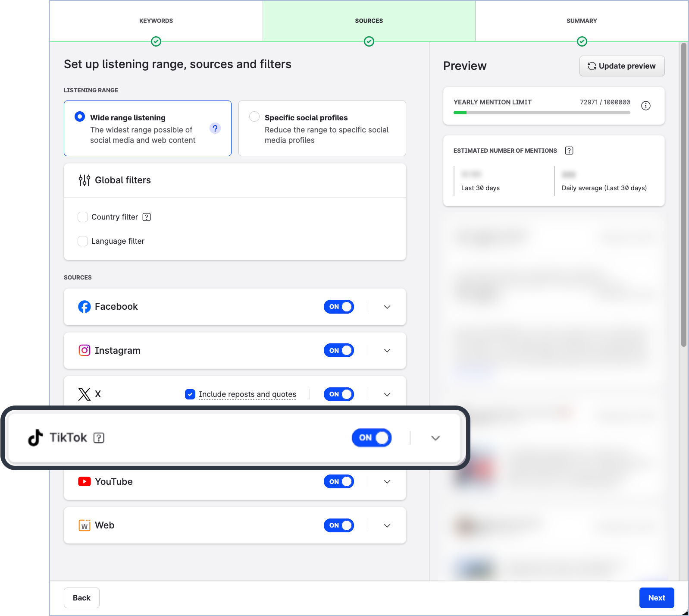Click the Wide range listening help icon
The width and height of the screenshot is (689, 616).
[x=215, y=129]
